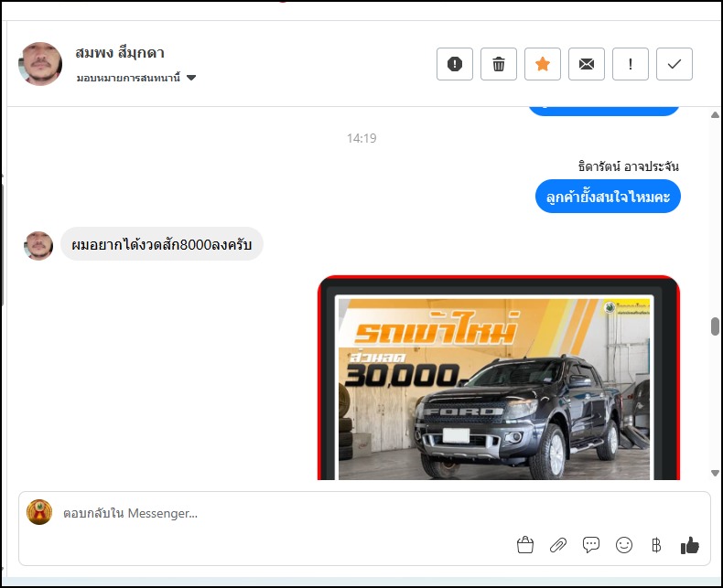The width and height of the screenshot is (723, 588).
Task: Toggle the orange star follow-up marker
Action: click(543, 64)
